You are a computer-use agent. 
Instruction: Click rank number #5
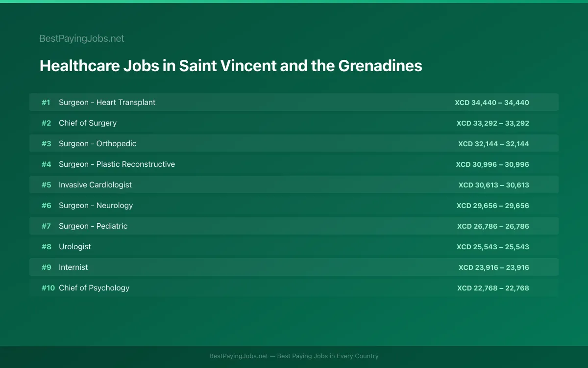[46, 185]
